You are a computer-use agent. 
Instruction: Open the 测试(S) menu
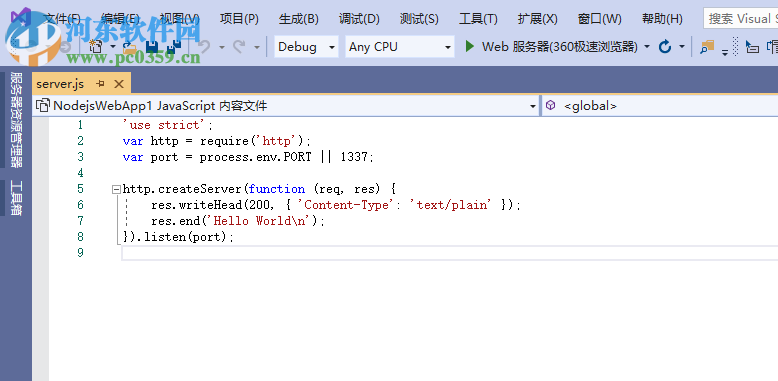(419, 19)
